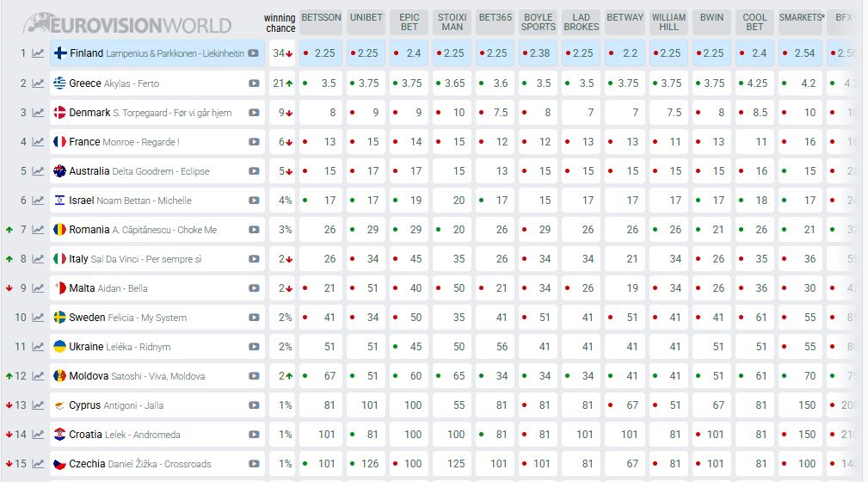Play the video for Malta's Bella
The image size is (868, 482).
coord(254,288)
